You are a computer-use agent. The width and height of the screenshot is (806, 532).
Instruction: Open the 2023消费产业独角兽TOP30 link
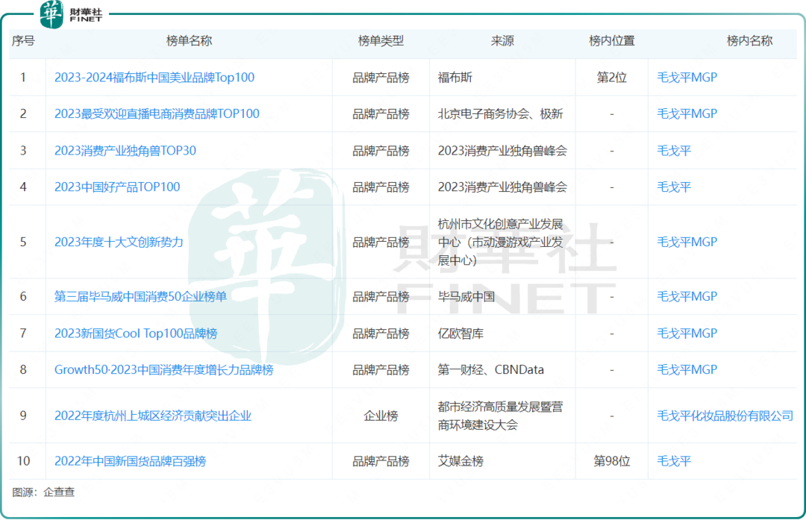[x=125, y=151]
